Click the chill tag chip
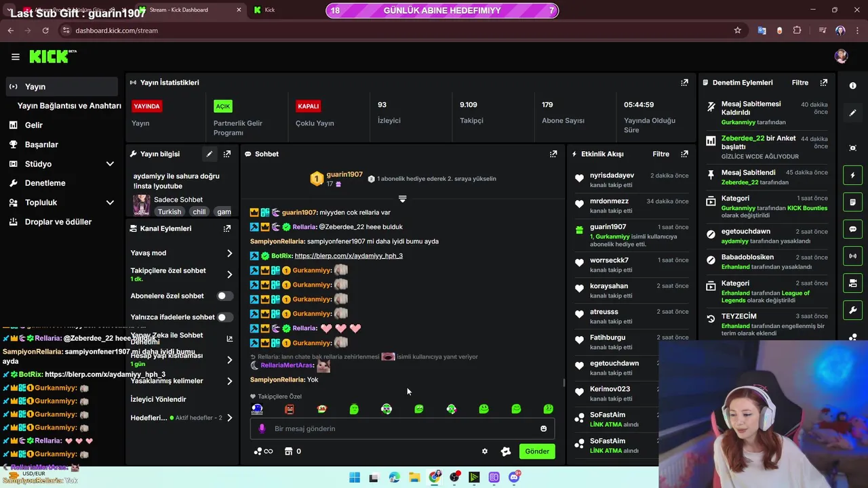This screenshot has height=488, width=868. coord(199,211)
